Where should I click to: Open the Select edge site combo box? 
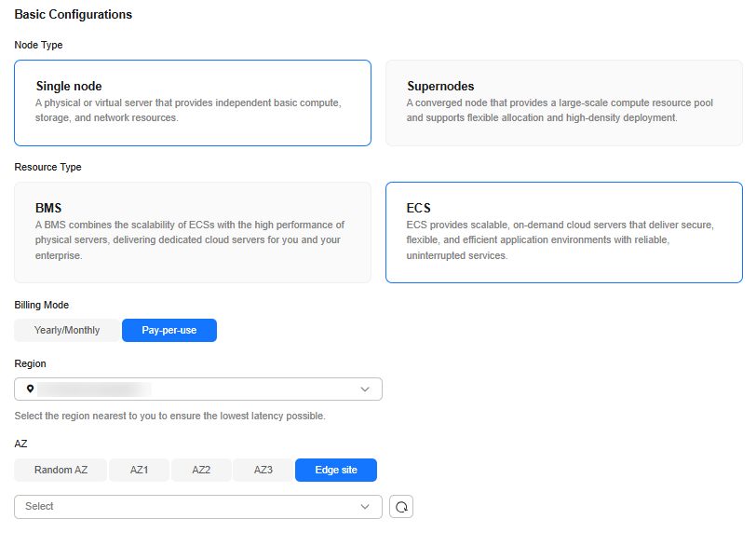[x=198, y=507]
